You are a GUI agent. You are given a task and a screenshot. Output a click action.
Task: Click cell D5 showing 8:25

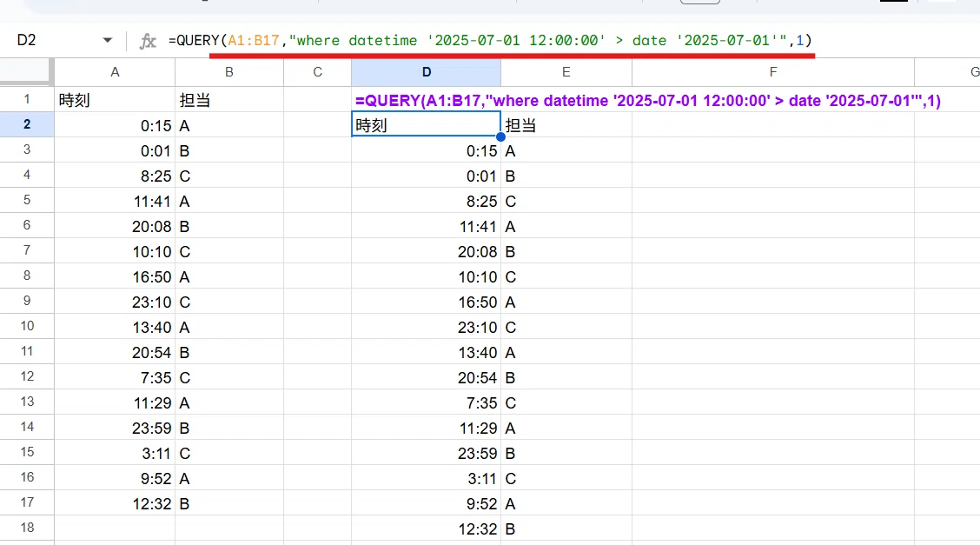coord(427,201)
